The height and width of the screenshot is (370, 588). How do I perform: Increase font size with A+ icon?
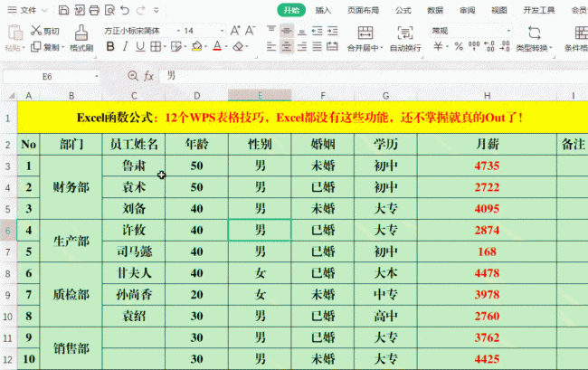235,31
